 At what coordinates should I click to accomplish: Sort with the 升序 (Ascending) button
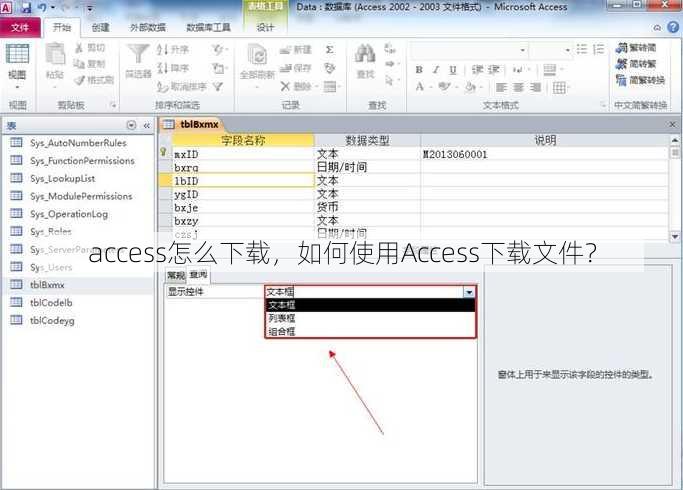coord(173,50)
